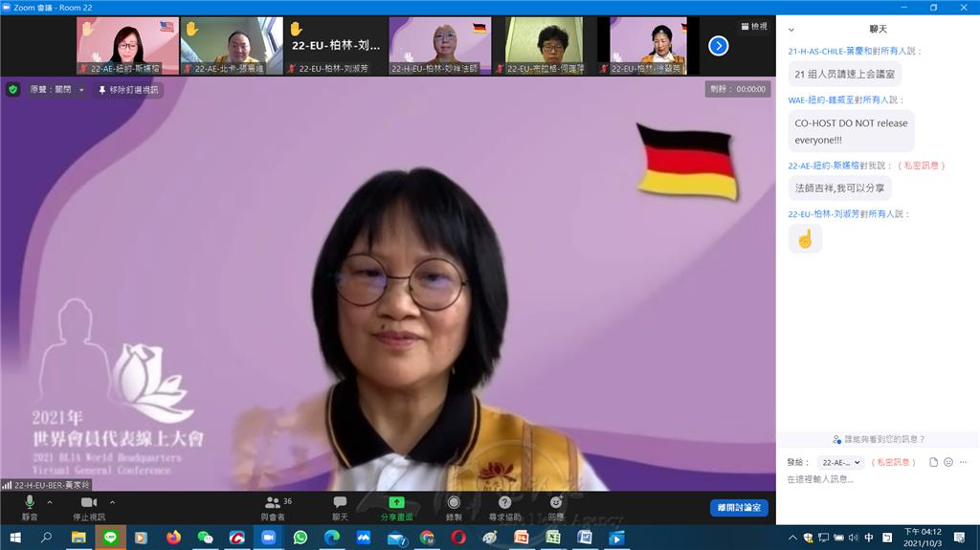Open Windows taskbar search

click(x=46, y=538)
